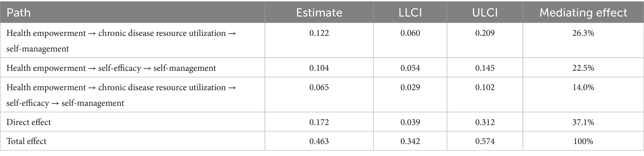This screenshot has width=644, height=156.
Task: Click the 14.0% mediating effect cell
Action: [x=583, y=87]
